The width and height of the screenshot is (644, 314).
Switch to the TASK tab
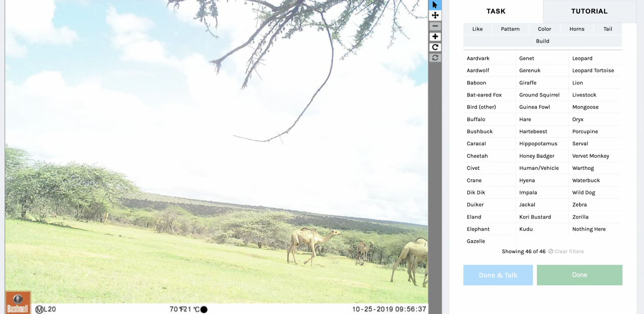(496, 11)
